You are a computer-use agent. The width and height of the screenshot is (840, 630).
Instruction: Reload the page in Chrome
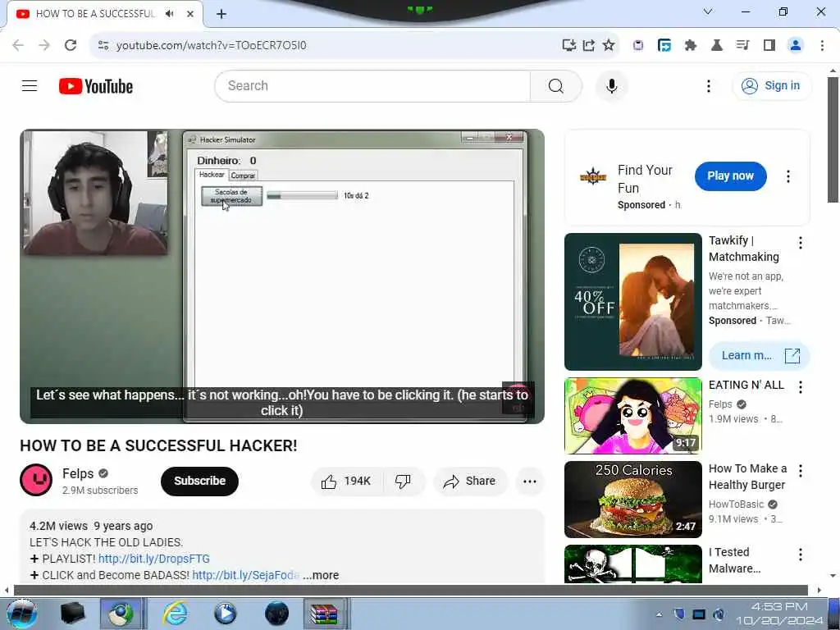pos(71,45)
